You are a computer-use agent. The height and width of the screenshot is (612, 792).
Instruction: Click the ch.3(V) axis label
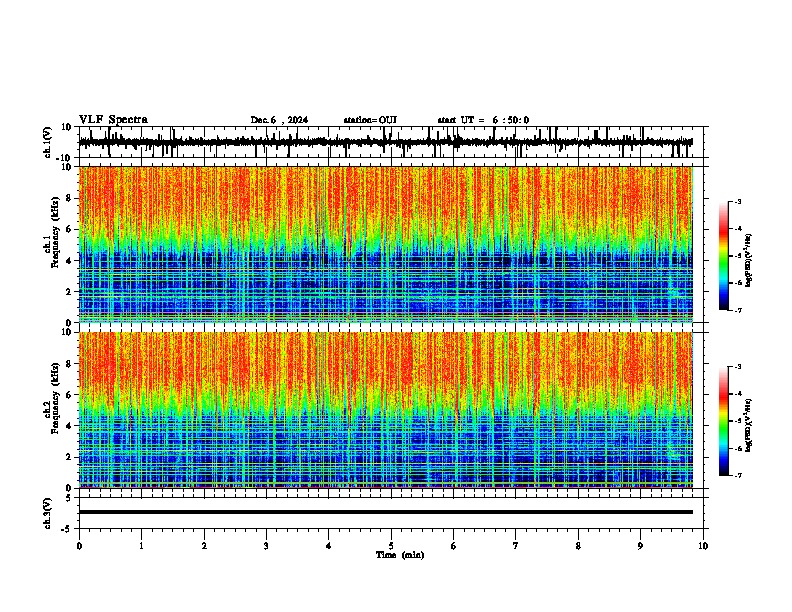(48, 513)
